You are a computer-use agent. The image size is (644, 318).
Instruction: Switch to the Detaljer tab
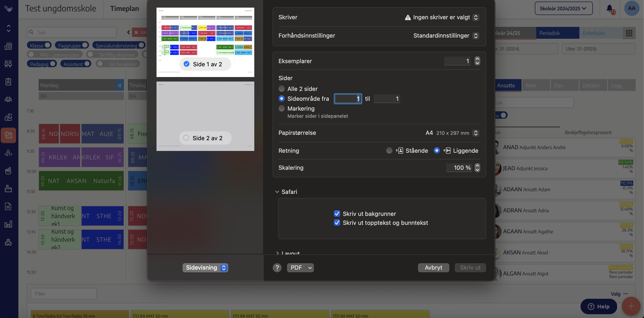593,85
